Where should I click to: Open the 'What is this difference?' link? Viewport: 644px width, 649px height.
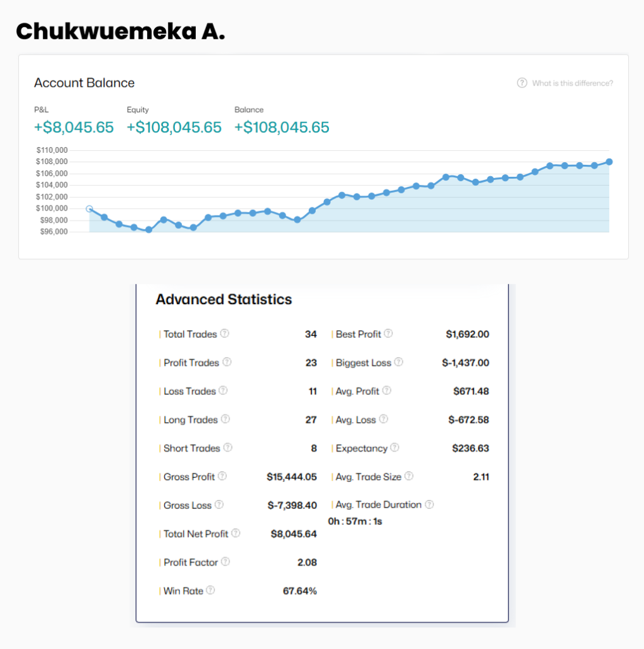[x=572, y=83]
